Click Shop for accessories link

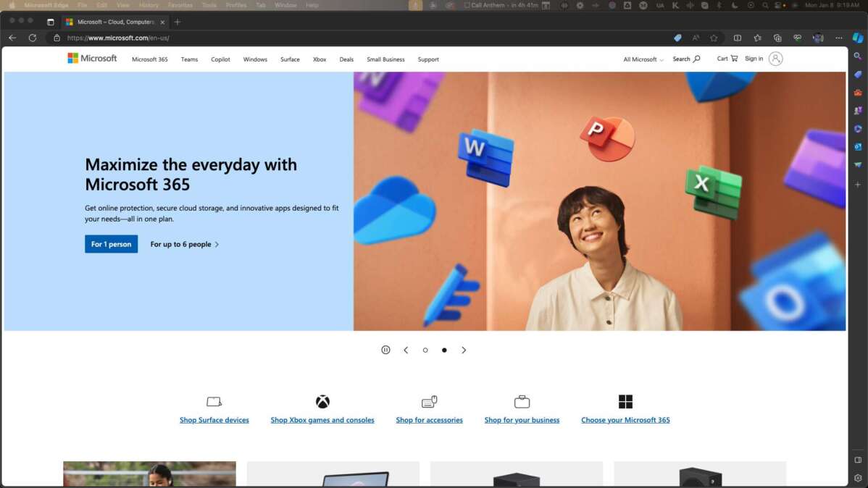pos(429,420)
